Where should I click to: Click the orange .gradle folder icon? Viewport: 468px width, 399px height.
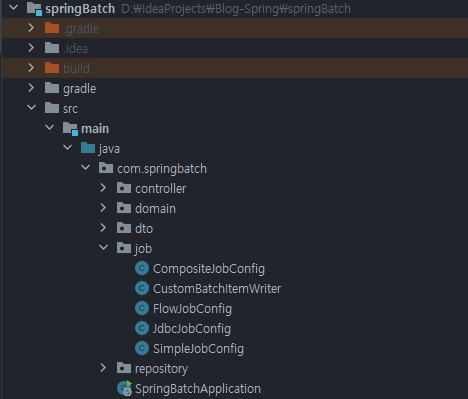(x=52, y=28)
